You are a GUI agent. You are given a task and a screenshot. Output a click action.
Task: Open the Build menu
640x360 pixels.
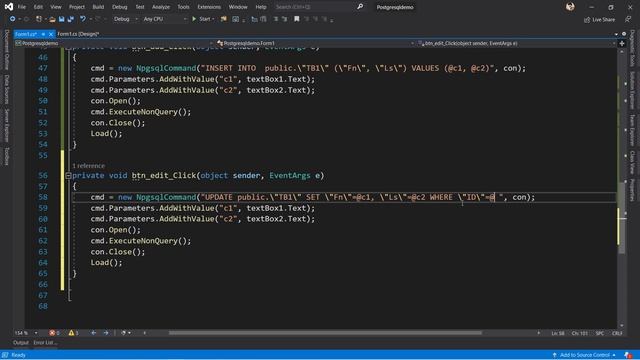point(98,7)
